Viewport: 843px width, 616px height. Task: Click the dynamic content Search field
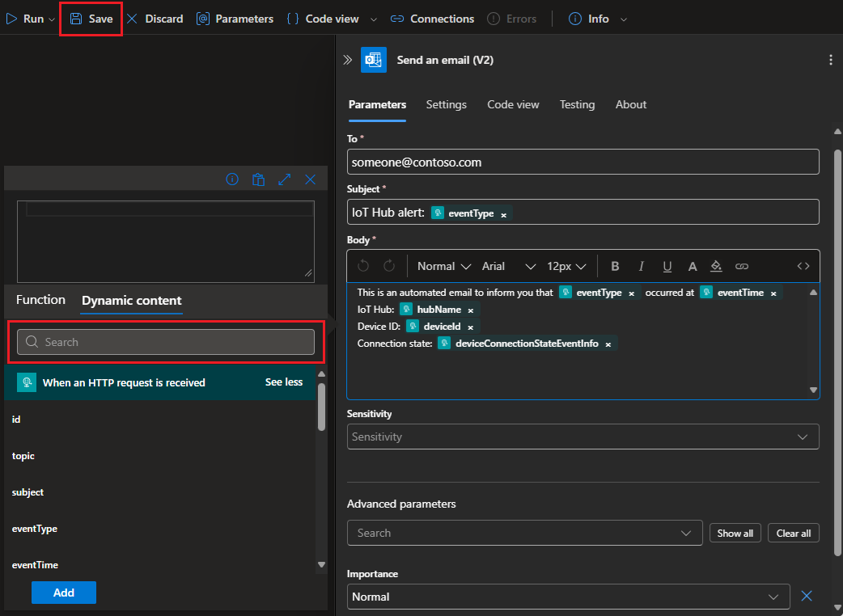coord(166,342)
